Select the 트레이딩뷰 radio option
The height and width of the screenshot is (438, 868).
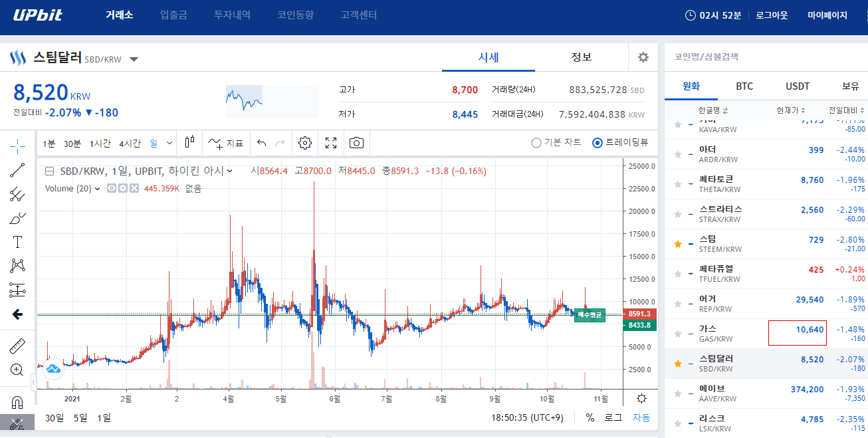(597, 142)
